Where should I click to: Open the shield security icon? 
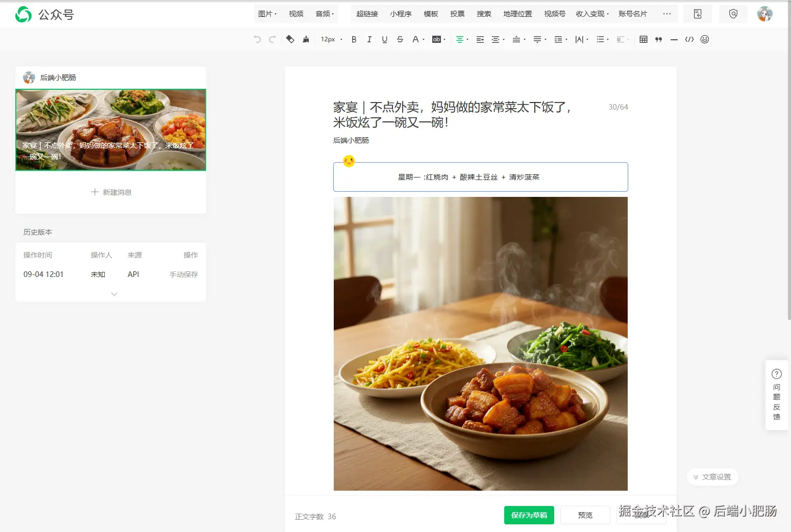(733, 14)
